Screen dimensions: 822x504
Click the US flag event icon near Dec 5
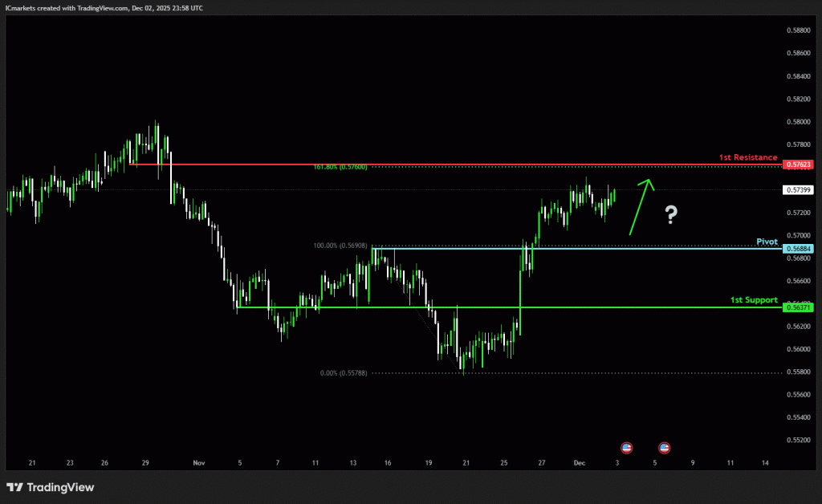665,447
